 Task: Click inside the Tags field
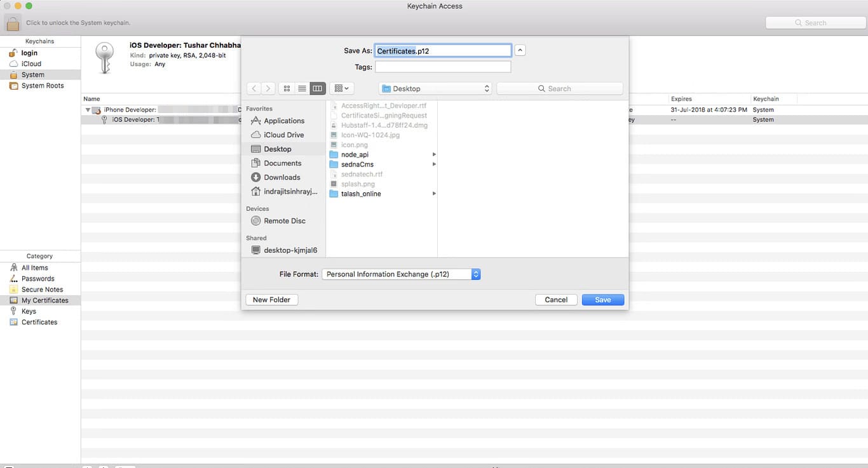coord(442,66)
